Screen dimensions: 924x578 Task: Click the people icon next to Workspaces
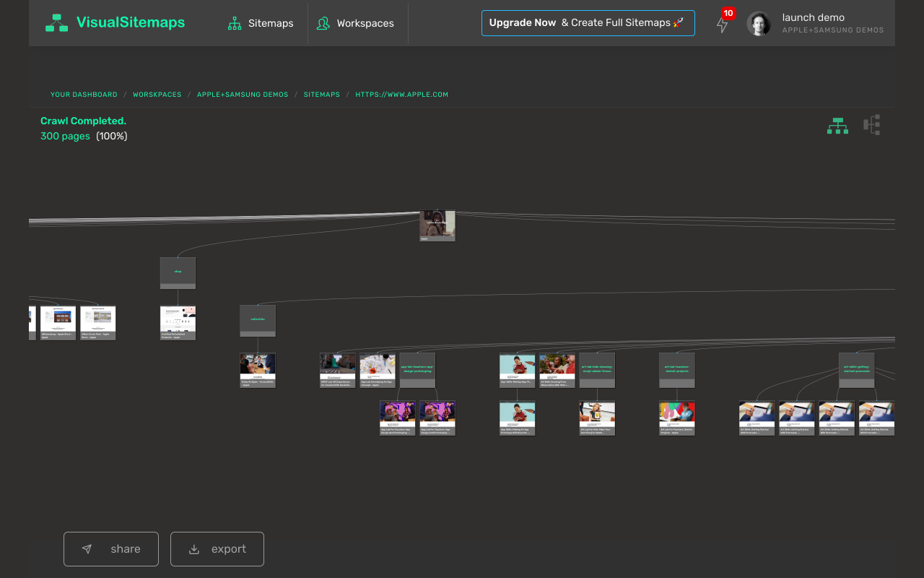[x=323, y=23]
